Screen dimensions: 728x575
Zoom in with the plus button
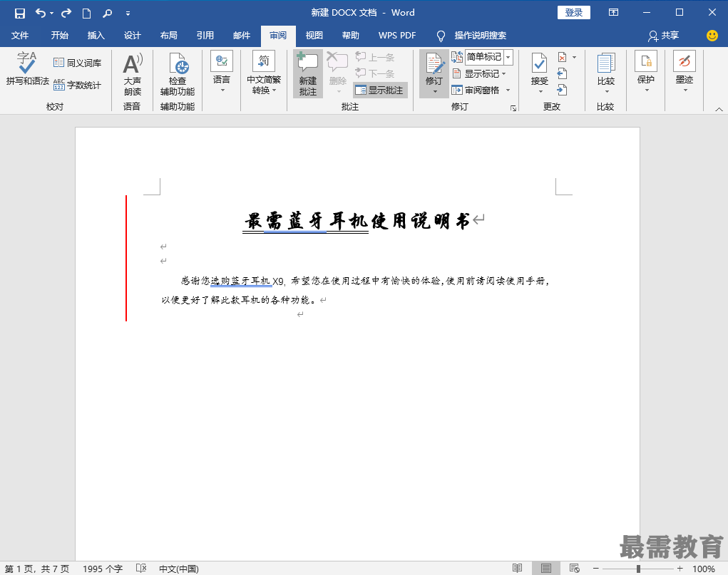(680, 569)
